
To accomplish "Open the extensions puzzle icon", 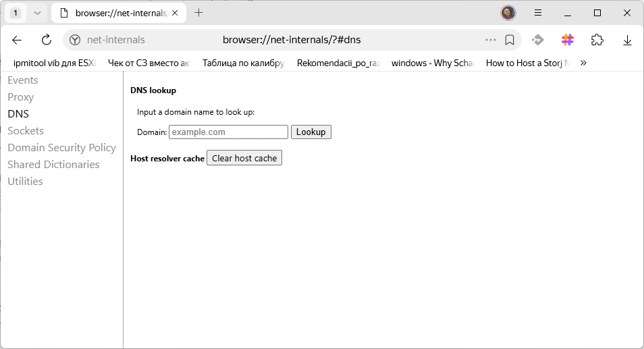I will [597, 40].
